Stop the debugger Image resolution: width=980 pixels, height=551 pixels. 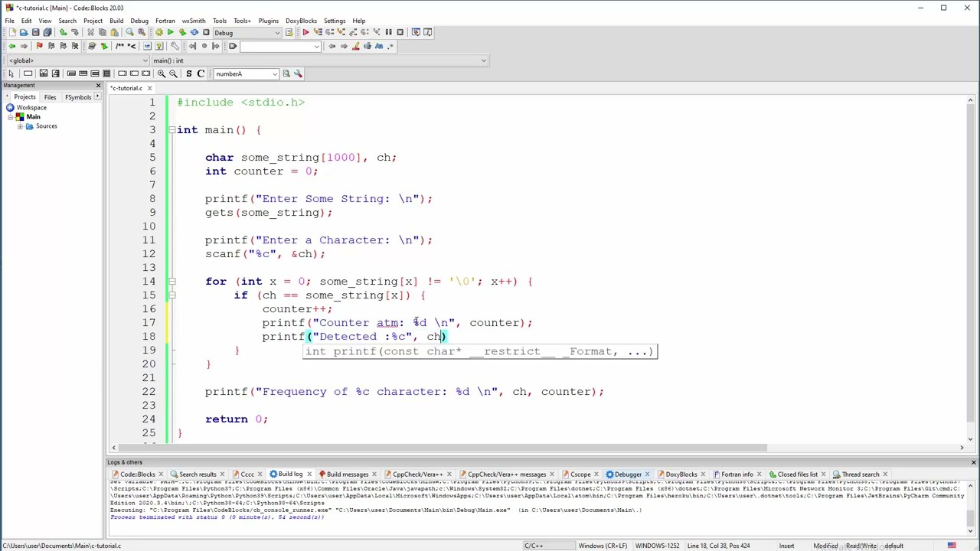click(400, 32)
